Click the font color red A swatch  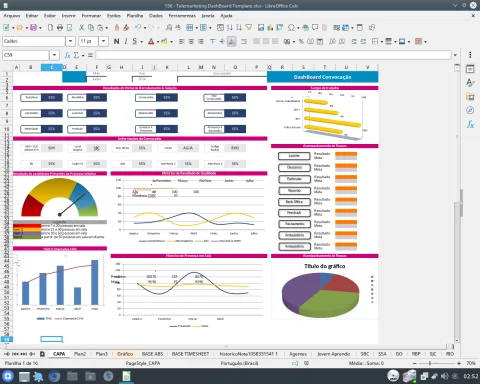point(151,41)
